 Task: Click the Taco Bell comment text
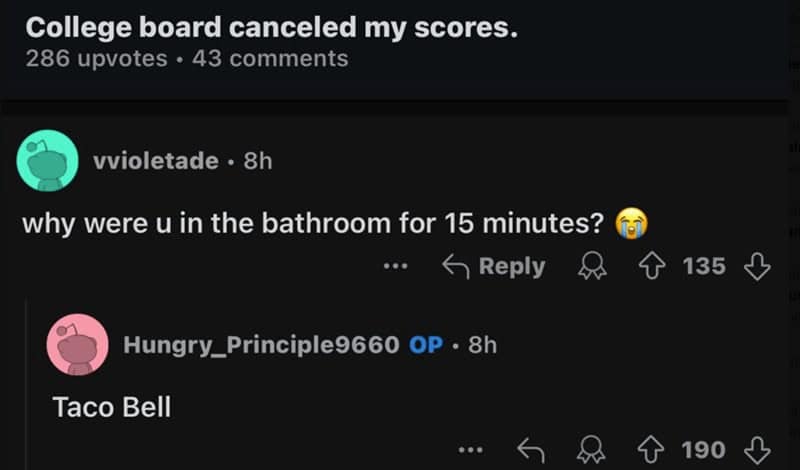click(111, 407)
